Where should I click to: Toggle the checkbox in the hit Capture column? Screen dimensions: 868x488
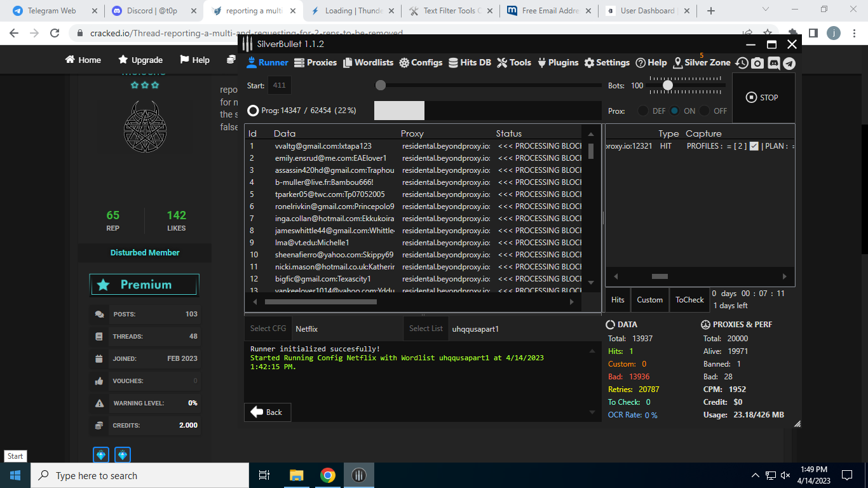point(754,146)
